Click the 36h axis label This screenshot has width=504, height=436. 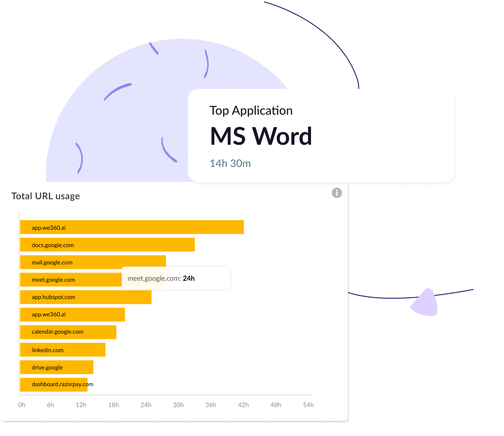point(211,405)
